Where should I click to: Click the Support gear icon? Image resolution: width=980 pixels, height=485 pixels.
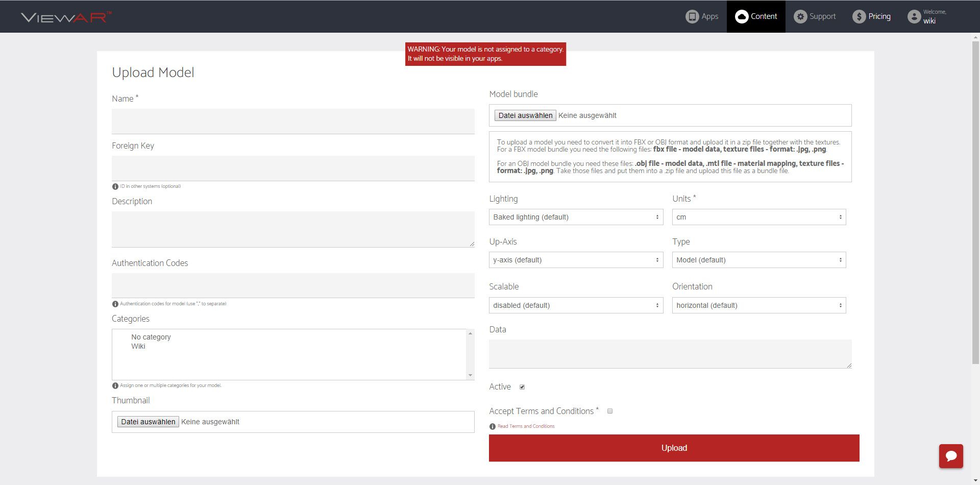click(x=800, y=16)
